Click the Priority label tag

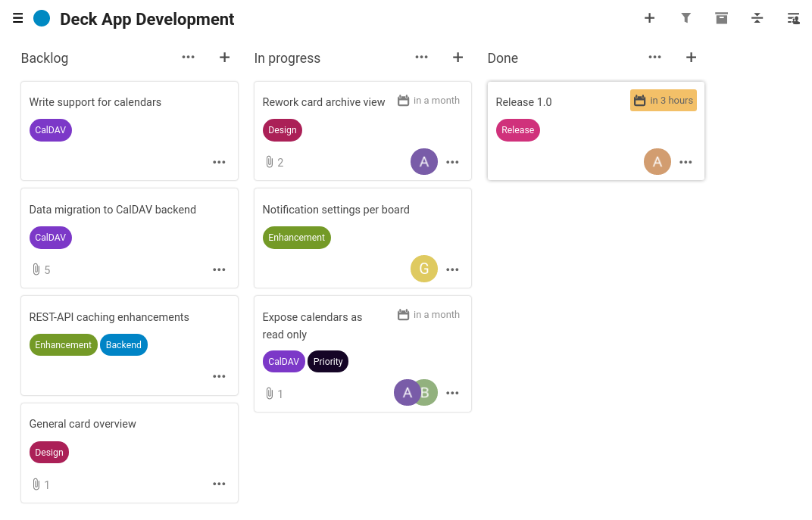pyautogui.click(x=328, y=362)
